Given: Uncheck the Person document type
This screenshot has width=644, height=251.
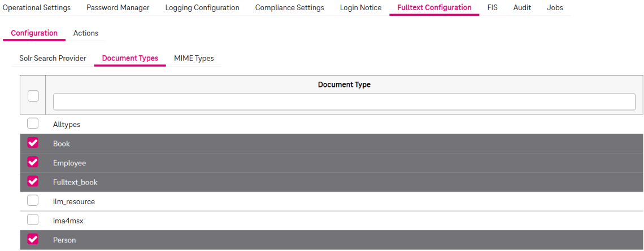Looking at the screenshot, I should click(x=33, y=239).
